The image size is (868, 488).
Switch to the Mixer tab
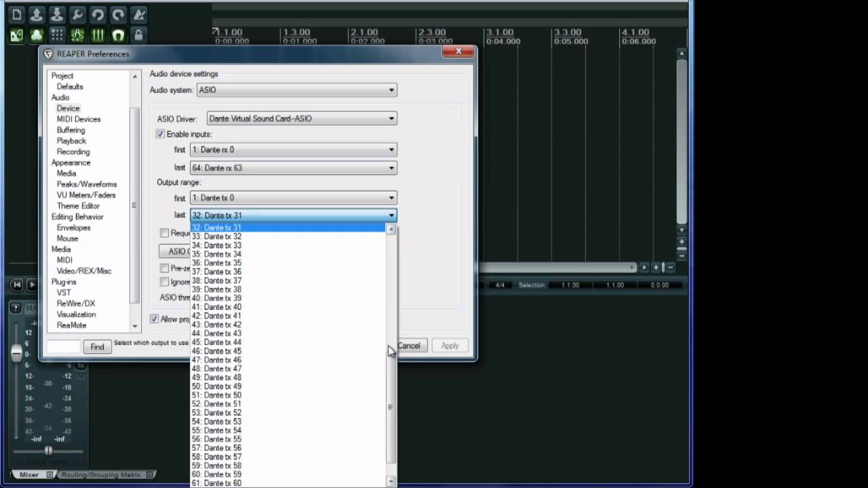click(28, 475)
